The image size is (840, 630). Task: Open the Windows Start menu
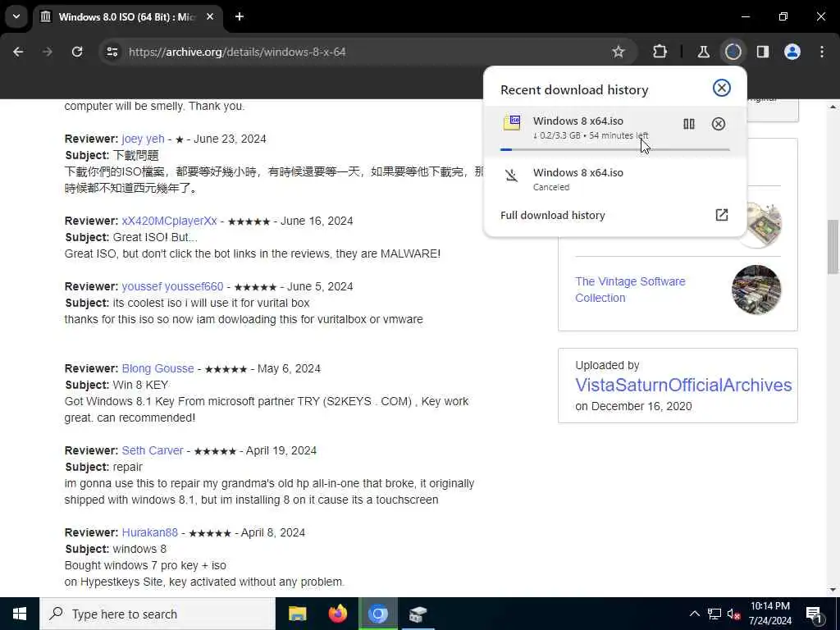[20, 614]
